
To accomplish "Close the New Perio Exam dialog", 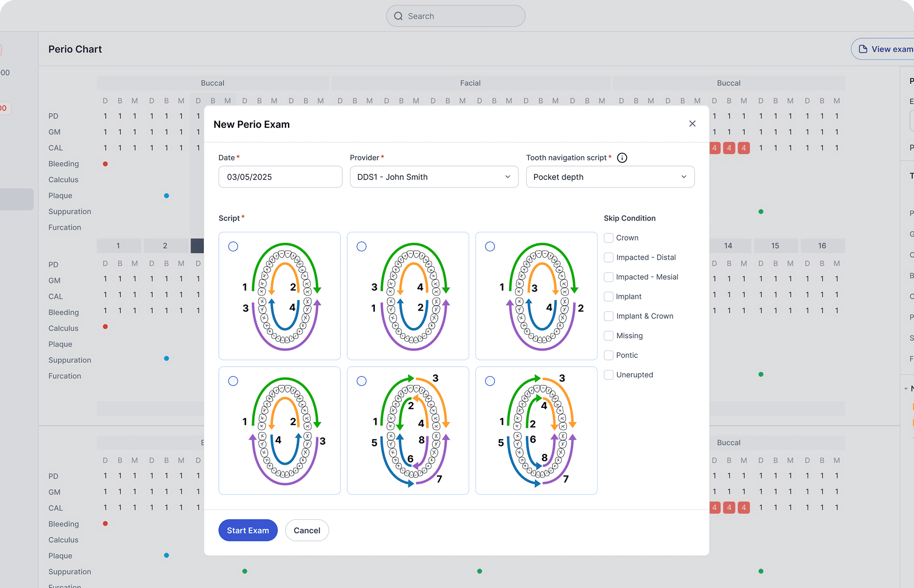I will coord(692,124).
